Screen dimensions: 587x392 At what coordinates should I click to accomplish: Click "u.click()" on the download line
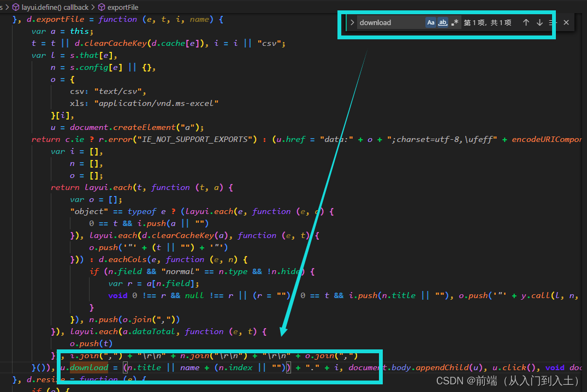(x=514, y=367)
